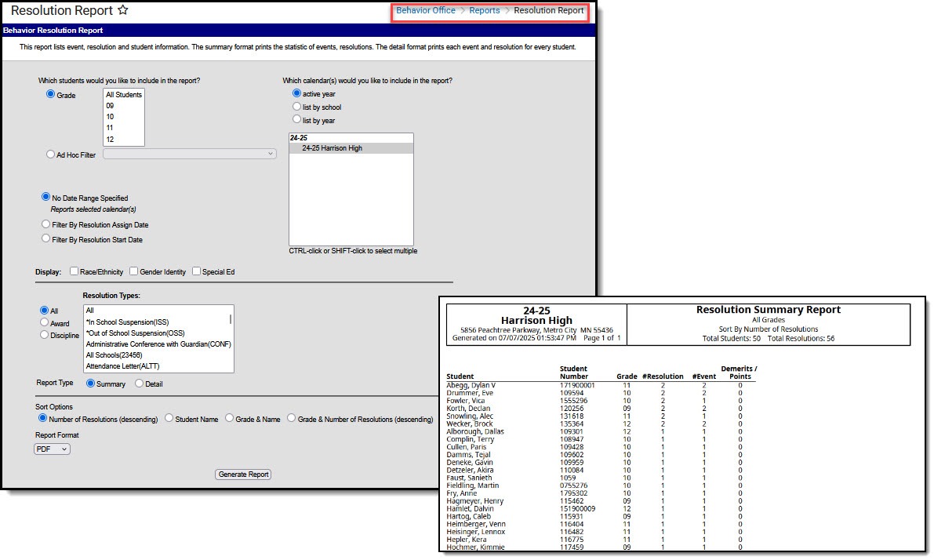The image size is (934, 560).
Task: Click student Abegg, Dylan V in report
Action: click(471, 385)
